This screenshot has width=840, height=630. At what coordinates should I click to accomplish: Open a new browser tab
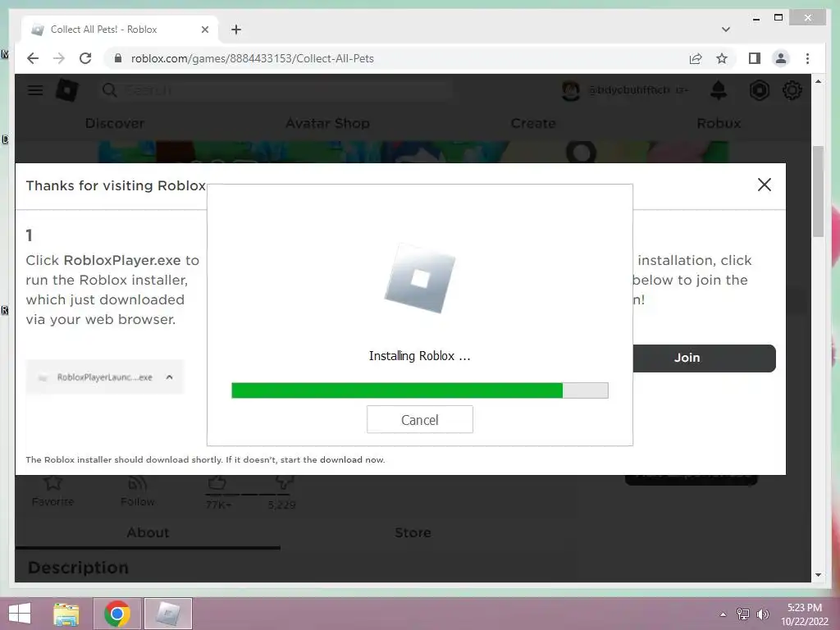pos(236,30)
